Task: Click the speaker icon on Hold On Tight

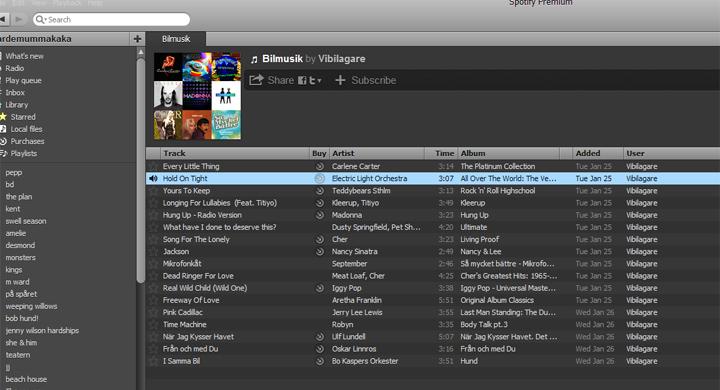Action: (153, 178)
